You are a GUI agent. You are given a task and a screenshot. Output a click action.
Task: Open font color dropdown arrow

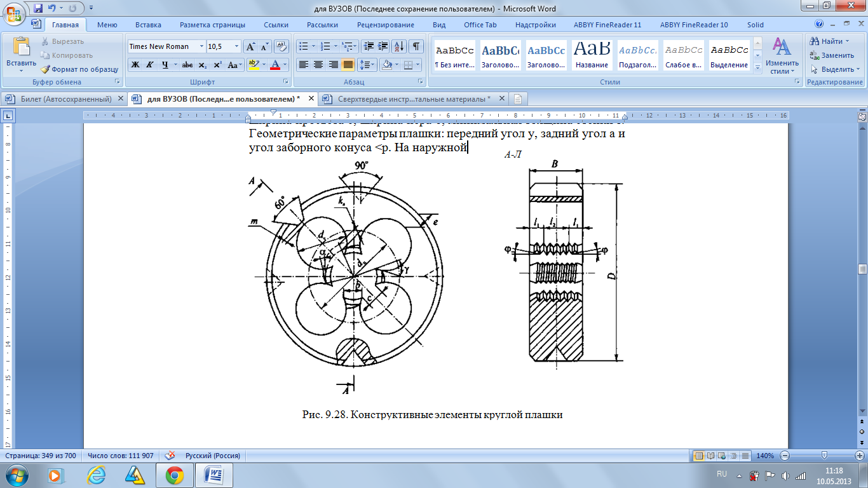(x=285, y=65)
